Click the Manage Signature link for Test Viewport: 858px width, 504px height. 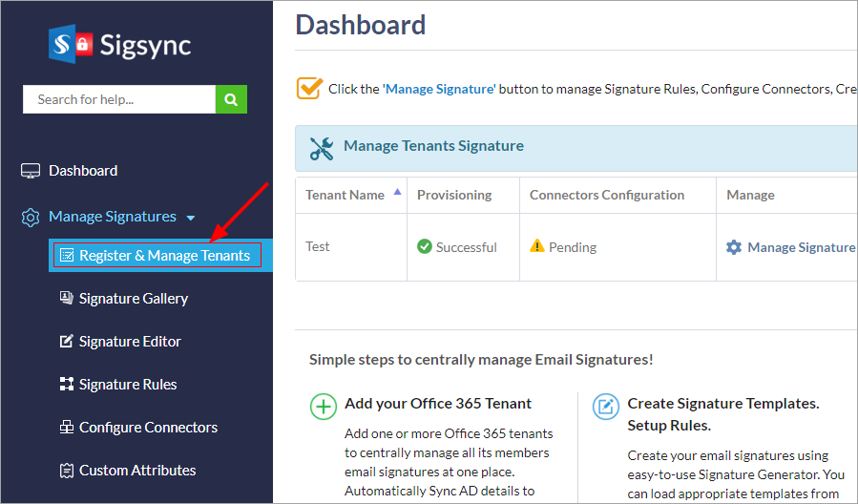(x=800, y=247)
